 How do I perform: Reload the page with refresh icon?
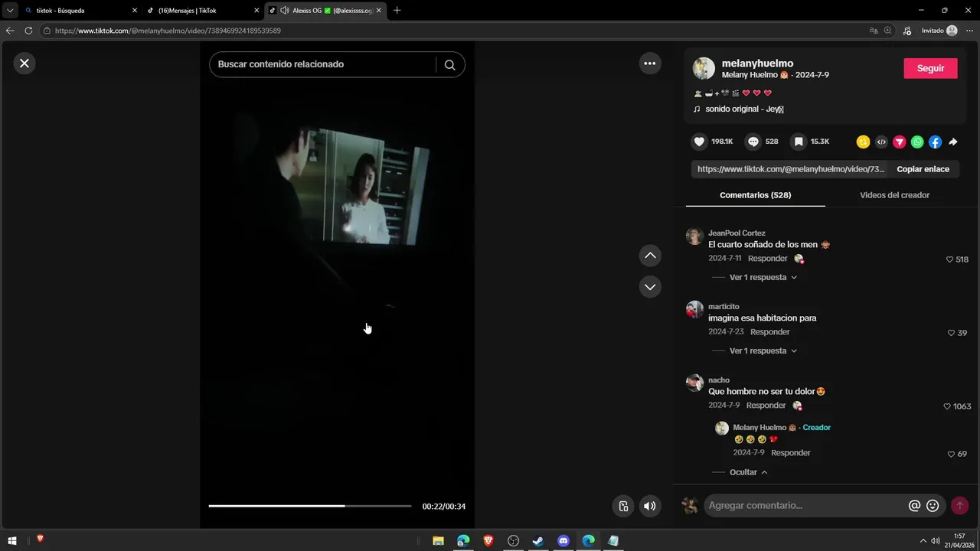[28, 31]
